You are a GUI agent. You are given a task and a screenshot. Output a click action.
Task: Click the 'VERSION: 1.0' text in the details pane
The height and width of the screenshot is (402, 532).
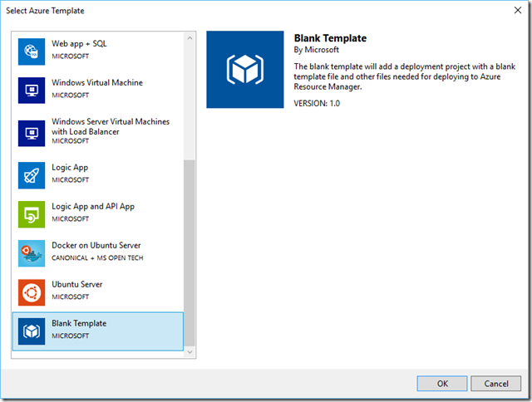point(317,103)
